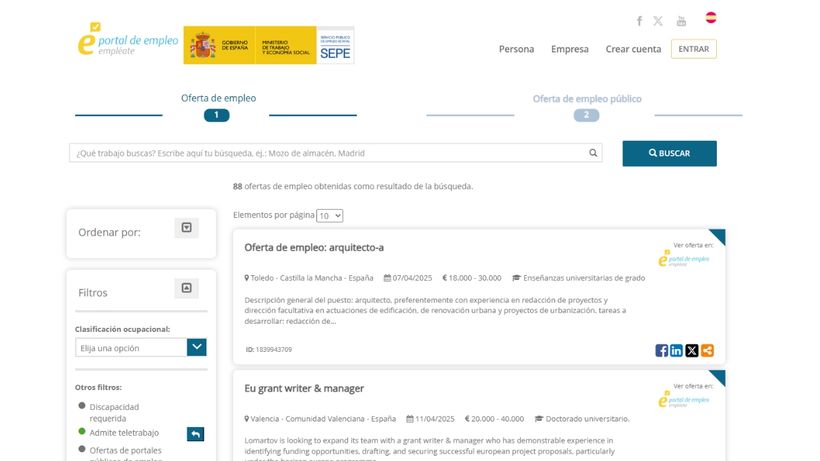Open the YouTube channel icon in header
Image resolution: width=820 pixels, height=461 pixels.
681,21
